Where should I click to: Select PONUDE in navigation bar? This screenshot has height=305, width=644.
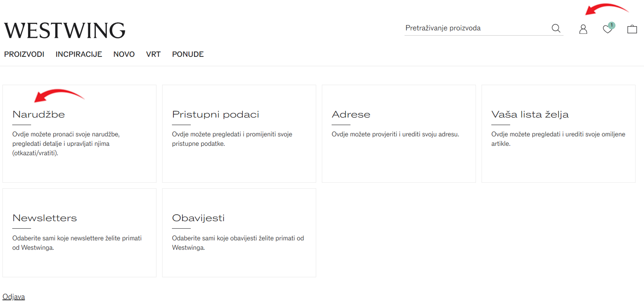pos(188,54)
